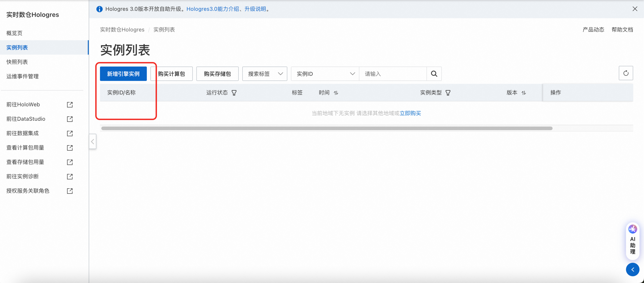Click external link icon beside 查看存储包用量
Image resolution: width=644 pixels, height=283 pixels.
(x=70, y=162)
